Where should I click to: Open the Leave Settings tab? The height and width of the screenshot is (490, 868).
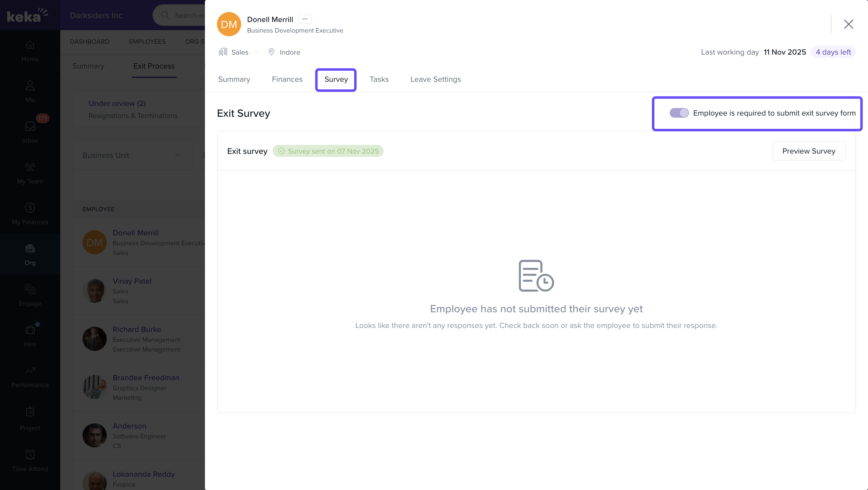[x=435, y=79]
